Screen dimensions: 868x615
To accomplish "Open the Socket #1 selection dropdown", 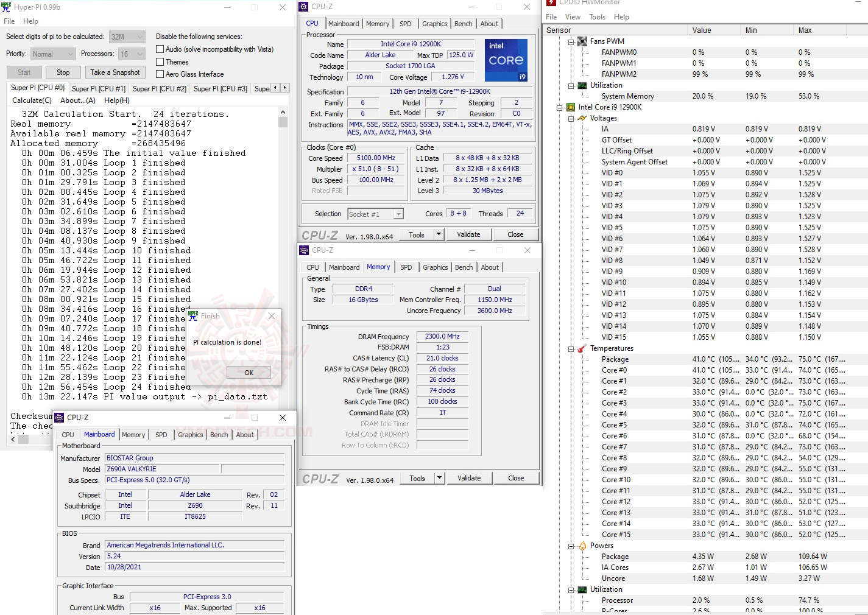I will tap(375, 214).
